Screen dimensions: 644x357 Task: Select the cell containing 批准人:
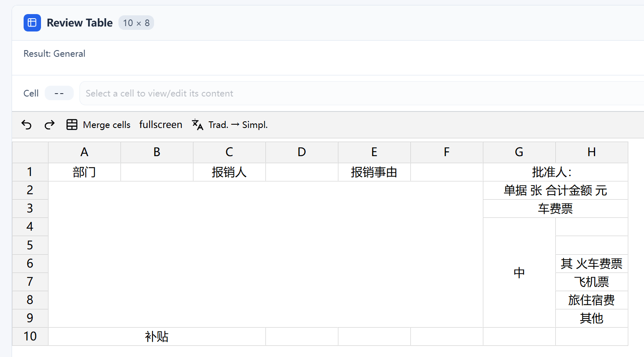(x=556, y=172)
